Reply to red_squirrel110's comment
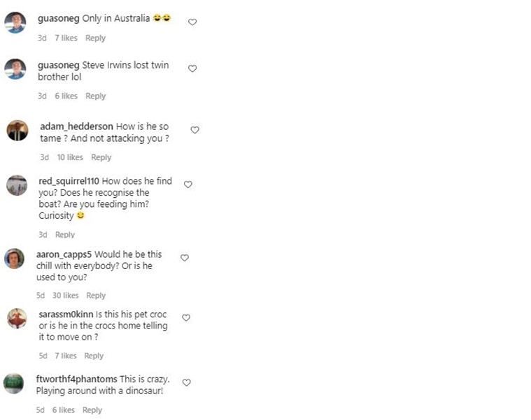The height and width of the screenshot is (420, 531). coord(64,235)
